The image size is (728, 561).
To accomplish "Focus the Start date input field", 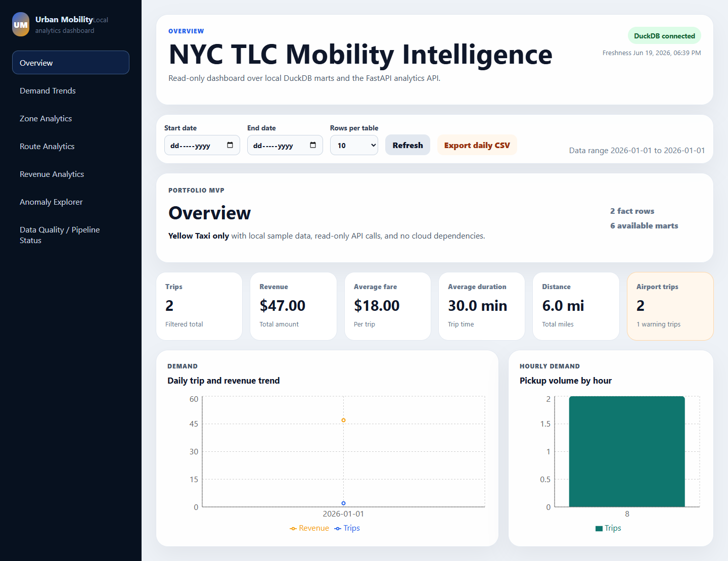I will 202,145.
